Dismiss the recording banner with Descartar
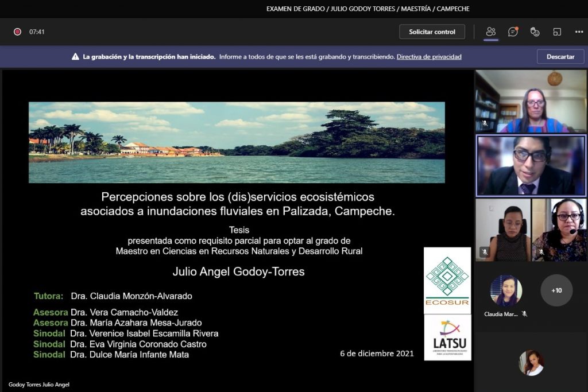Viewport: 588px width, 392px height. (560, 57)
